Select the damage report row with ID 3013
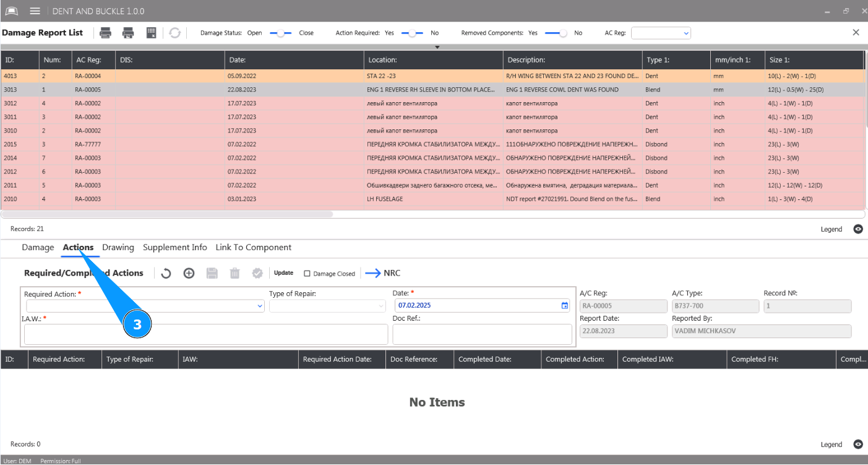 (433, 90)
